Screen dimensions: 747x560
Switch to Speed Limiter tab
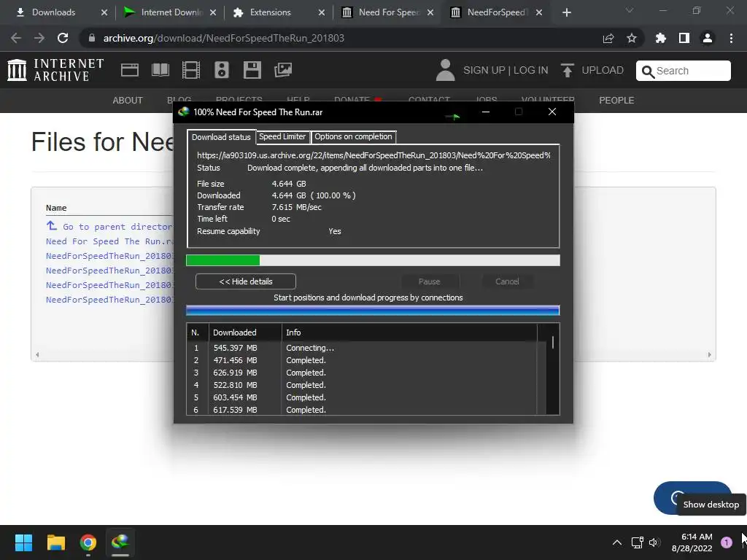[282, 136]
